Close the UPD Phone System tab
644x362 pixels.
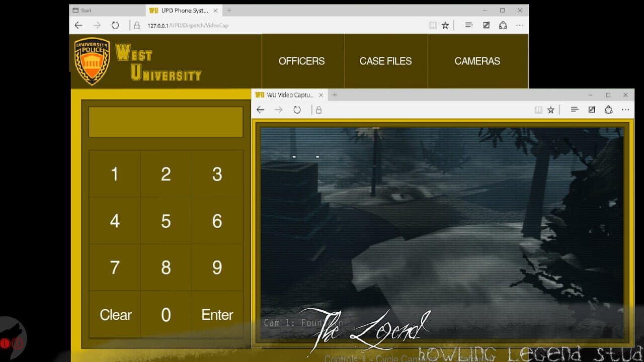[215, 10]
